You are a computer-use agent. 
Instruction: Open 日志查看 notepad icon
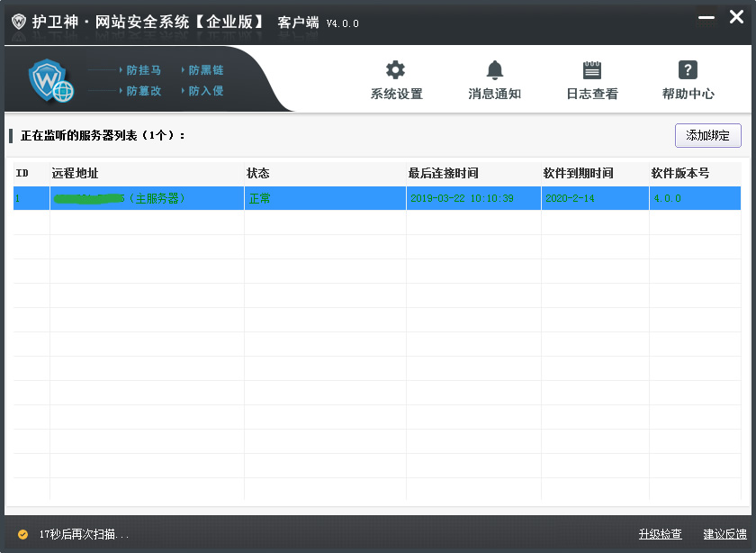(x=591, y=70)
